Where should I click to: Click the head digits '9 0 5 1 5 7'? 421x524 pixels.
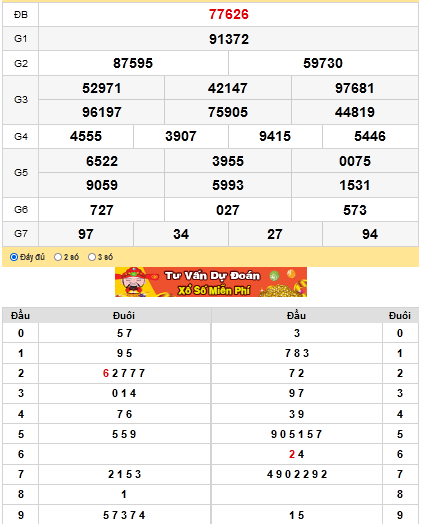[296, 434]
